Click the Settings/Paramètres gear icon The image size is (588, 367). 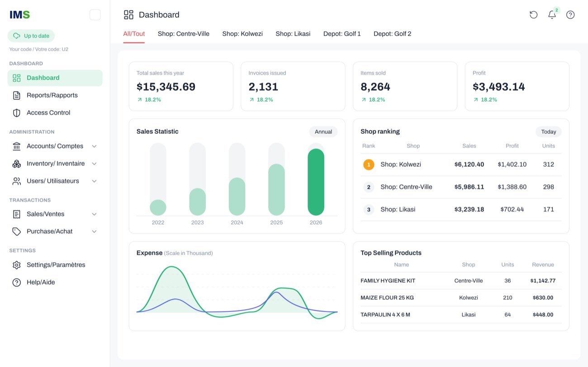pyautogui.click(x=17, y=265)
